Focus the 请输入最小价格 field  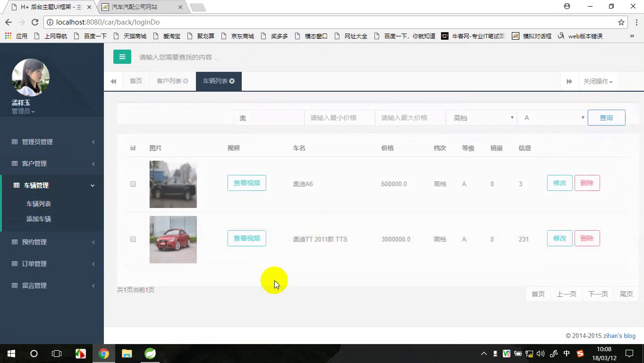[x=340, y=118]
